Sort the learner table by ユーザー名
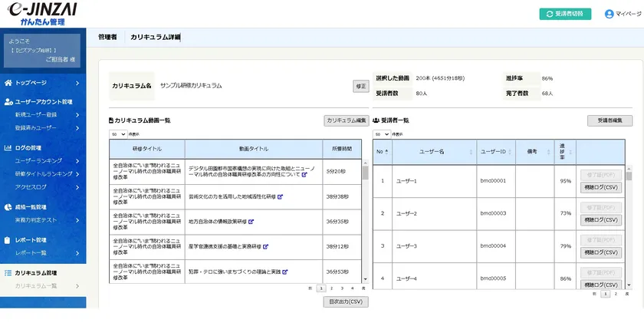The width and height of the screenshot is (644, 326). [x=432, y=152]
